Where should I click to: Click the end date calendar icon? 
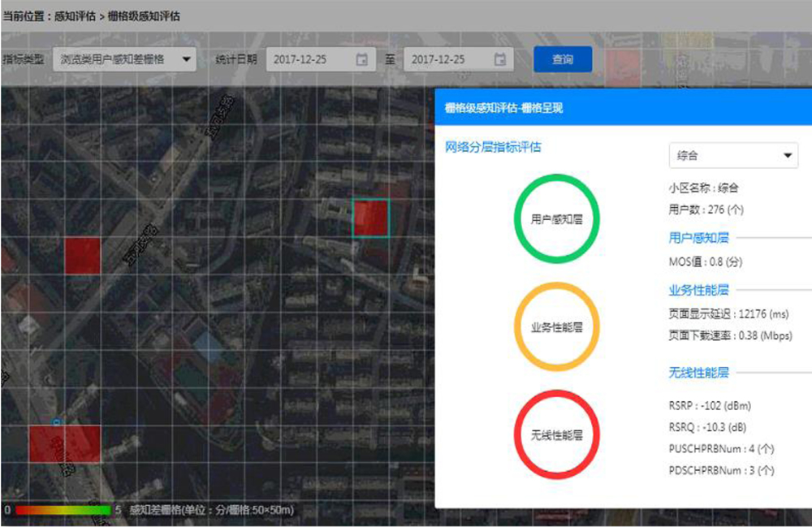(x=500, y=59)
